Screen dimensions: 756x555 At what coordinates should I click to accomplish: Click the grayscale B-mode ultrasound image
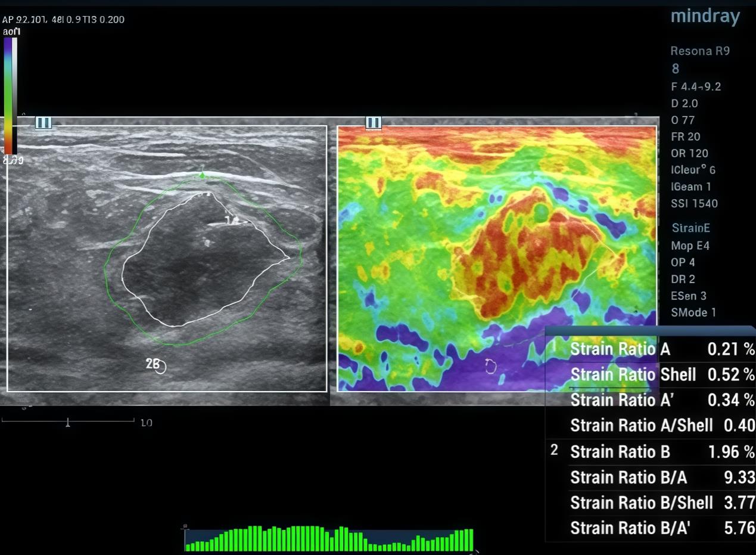point(167,259)
